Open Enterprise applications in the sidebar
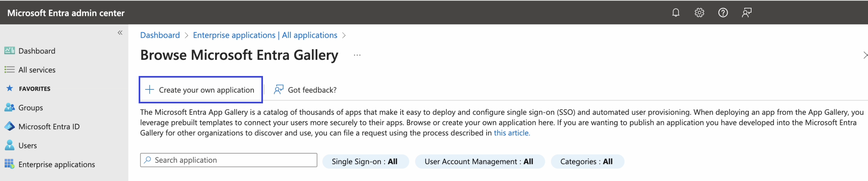 [x=57, y=164]
